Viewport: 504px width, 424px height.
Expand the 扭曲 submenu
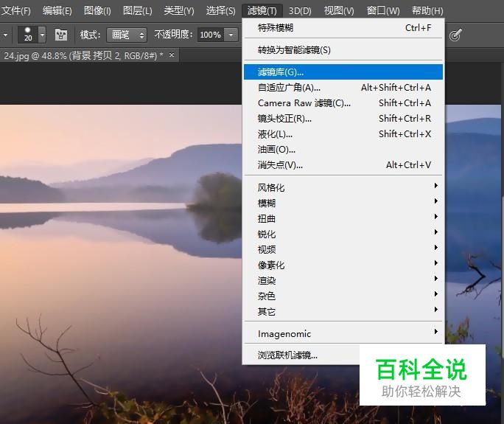(x=343, y=218)
